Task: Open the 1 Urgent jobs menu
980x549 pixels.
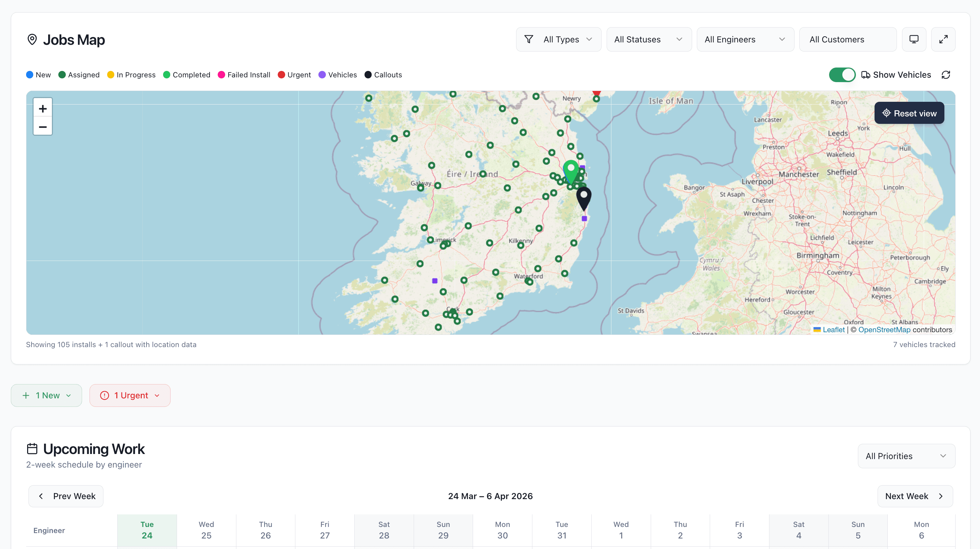Action: coord(130,395)
